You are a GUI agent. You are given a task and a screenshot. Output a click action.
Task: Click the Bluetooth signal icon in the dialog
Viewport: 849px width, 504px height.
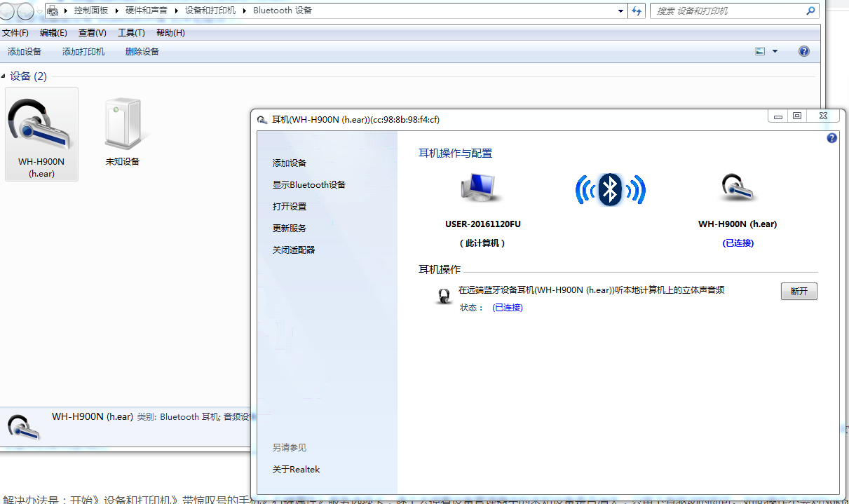(610, 189)
